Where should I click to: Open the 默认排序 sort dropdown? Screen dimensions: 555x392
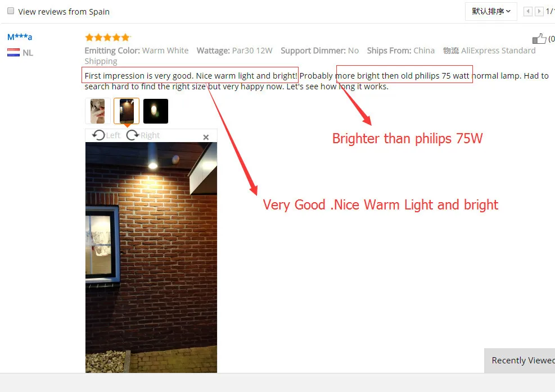tap(491, 11)
